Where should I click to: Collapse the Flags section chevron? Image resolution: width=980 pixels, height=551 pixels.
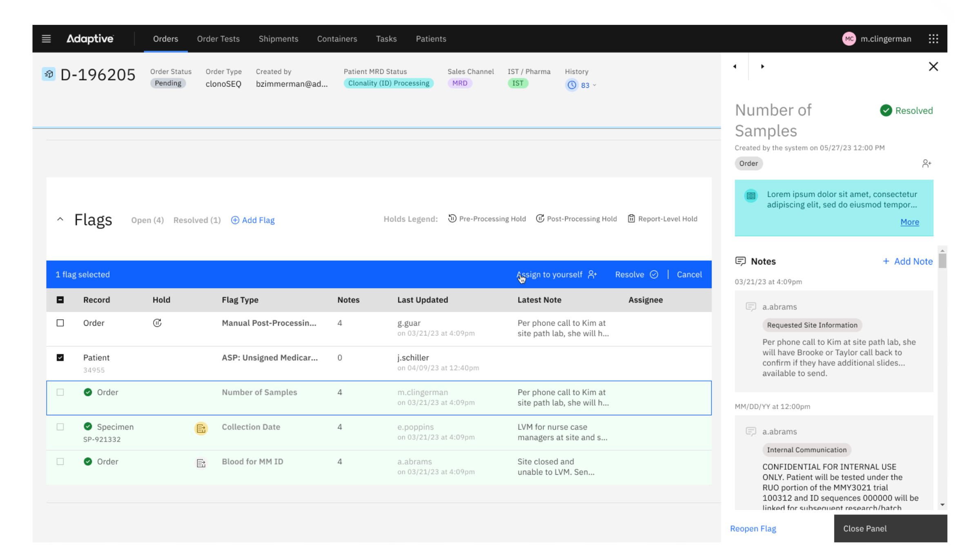(x=60, y=220)
